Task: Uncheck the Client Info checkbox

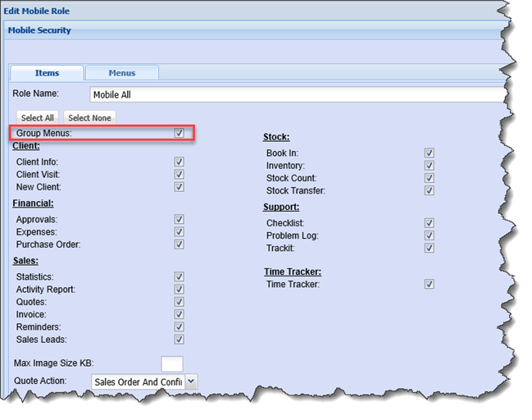Action: tap(179, 162)
